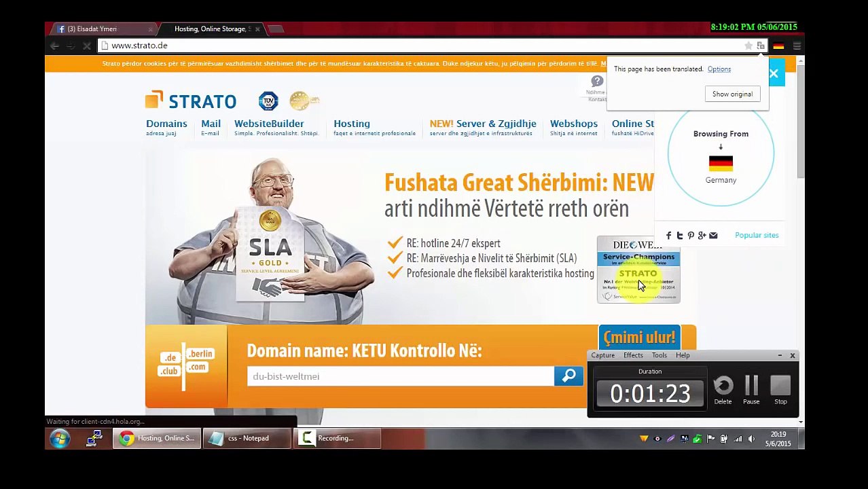This screenshot has height=489, width=868.
Task: Click the recording duration timer display
Action: [x=650, y=394]
